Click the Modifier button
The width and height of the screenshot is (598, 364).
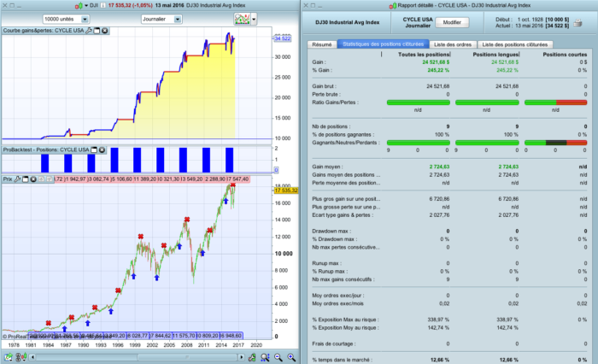pyautogui.click(x=452, y=22)
